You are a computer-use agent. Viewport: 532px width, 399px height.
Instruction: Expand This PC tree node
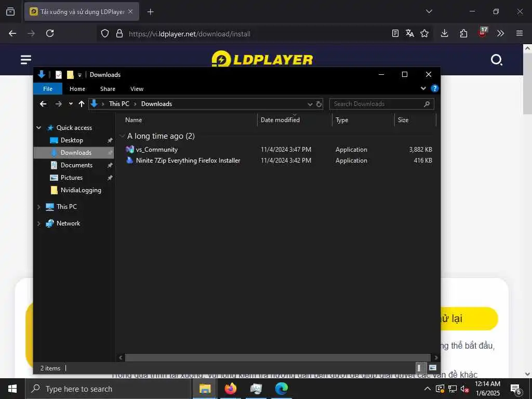coord(38,207)
